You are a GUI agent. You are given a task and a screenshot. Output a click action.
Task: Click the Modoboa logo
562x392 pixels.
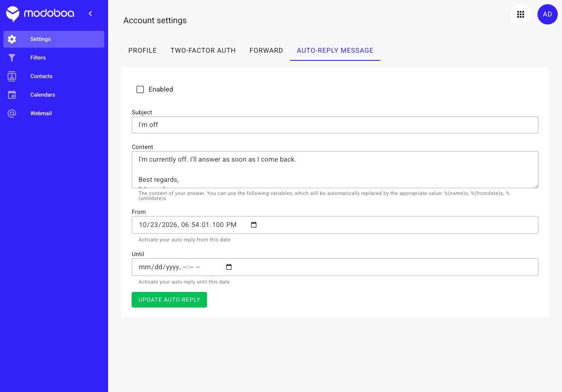(40, 14)
